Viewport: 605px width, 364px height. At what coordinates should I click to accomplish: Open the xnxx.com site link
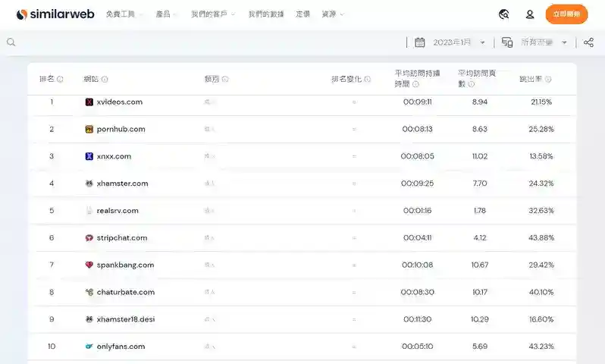114,156
